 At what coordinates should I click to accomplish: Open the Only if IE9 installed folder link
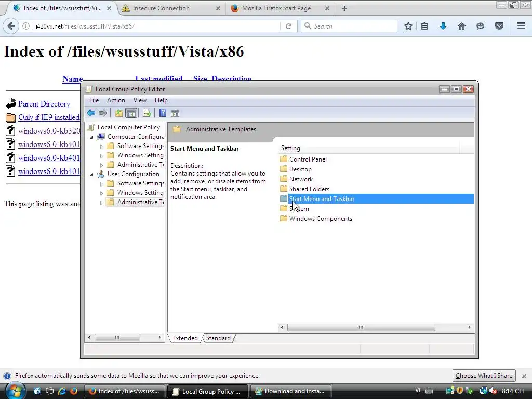pyautogui.click(x=49, y=117)
